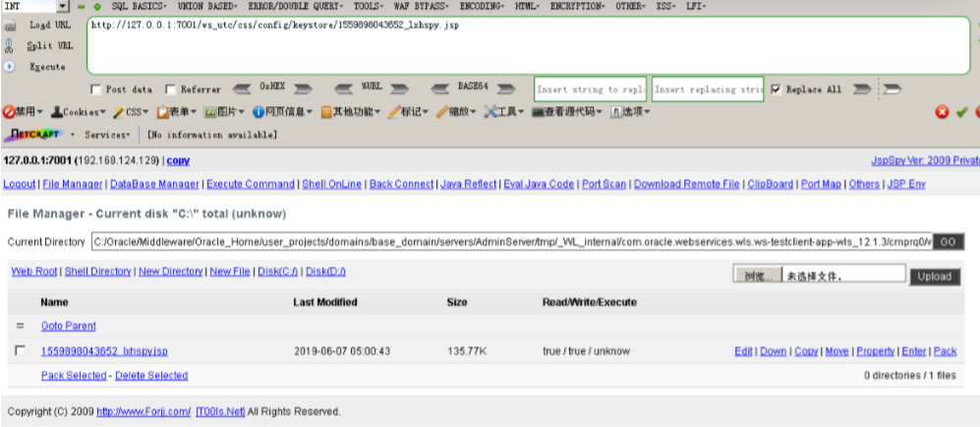Image resolution: width=980 pixels, height=427 pixels.
Task: Click the left arrow before 0xHEX
Action: pos(243,89)
